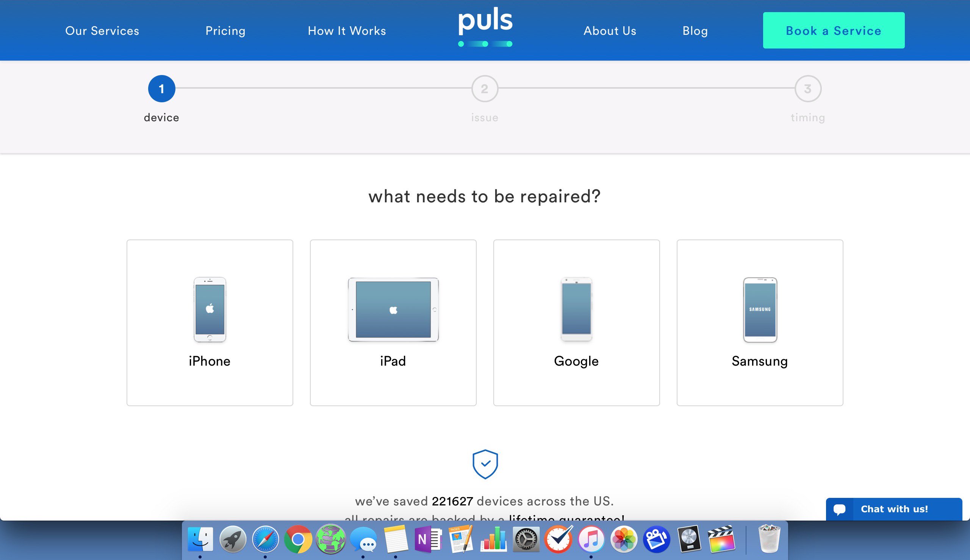This screenshot has height=560, width=970.
Task: Open Chat with us widget
Action: (894, 509)
